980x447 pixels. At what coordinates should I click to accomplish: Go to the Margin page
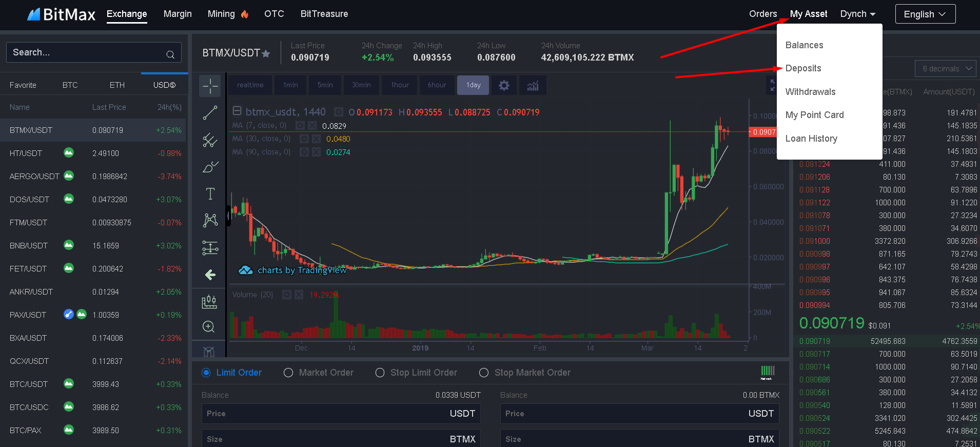178,14
